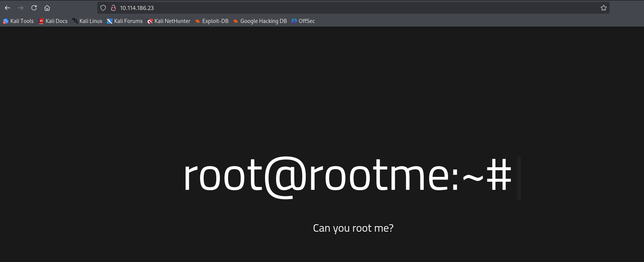
Task: Bookmark this page with the star
Action: (x=604, y=8)
